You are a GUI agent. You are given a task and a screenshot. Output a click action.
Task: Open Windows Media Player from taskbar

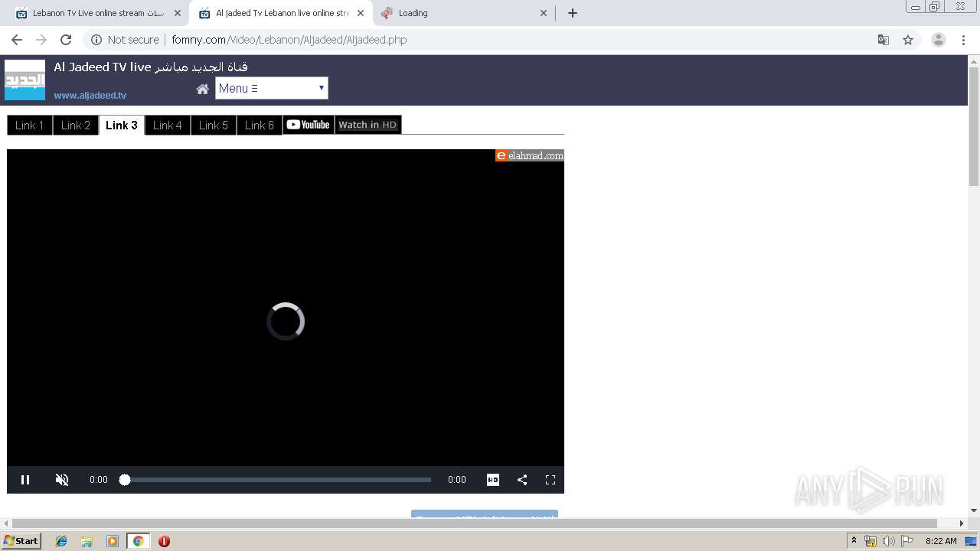point(113,541)
